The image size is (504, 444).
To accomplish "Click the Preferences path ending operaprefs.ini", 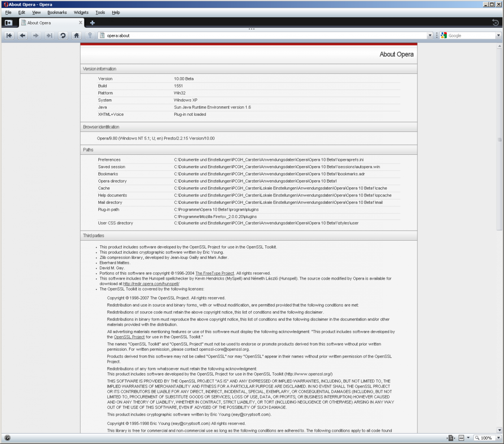I will [x=269, y=160].
